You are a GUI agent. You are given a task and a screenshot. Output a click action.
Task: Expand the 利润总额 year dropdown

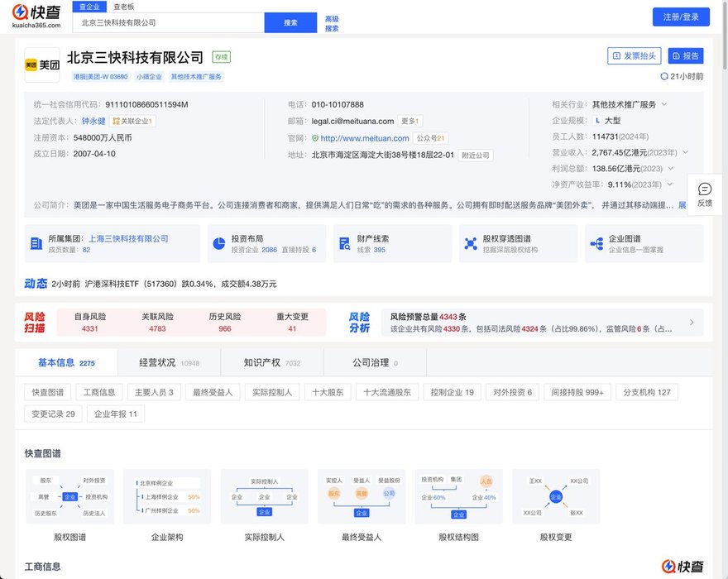coord(670,168)
